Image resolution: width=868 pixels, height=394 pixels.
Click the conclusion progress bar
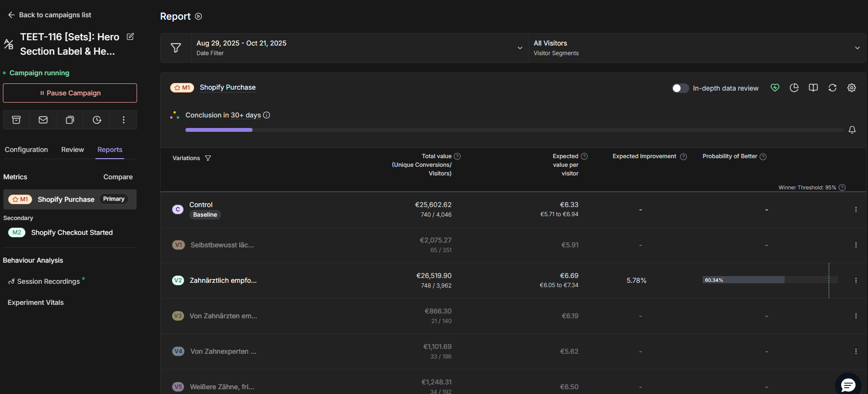coord(514,130)
